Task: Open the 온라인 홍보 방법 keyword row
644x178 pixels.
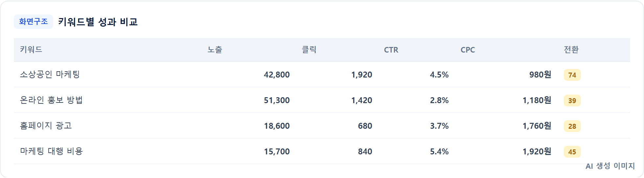Action: click(x=322, y=100)
